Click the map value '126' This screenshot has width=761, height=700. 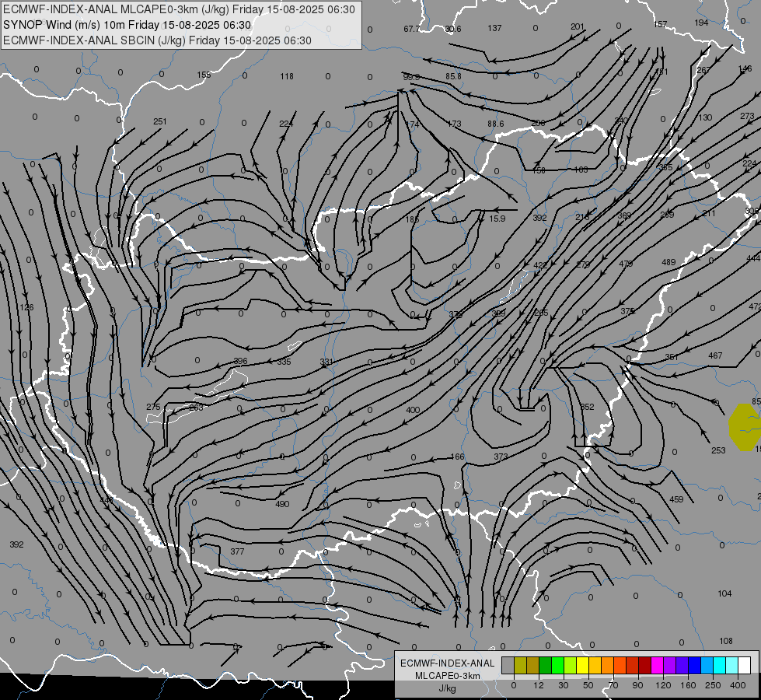pos(26,307)
